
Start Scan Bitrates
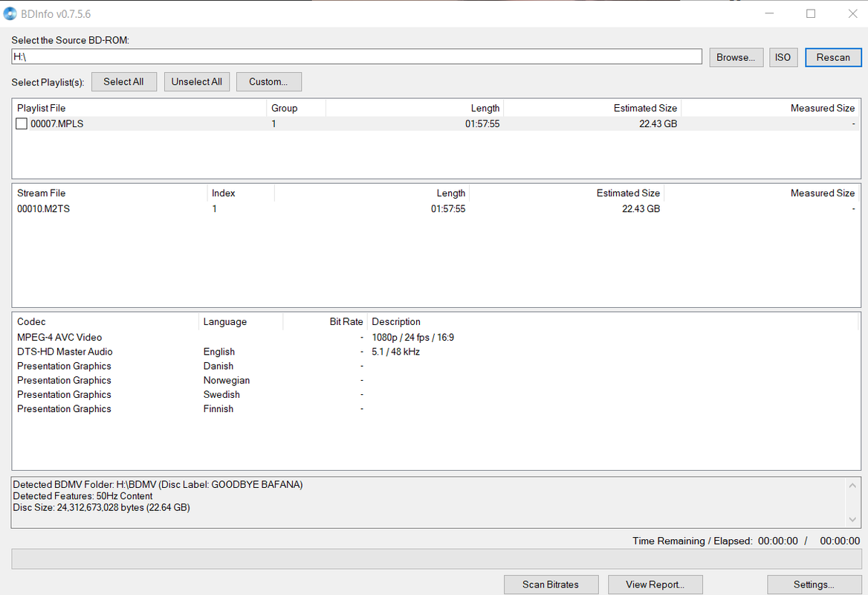(x=551, y=585)
